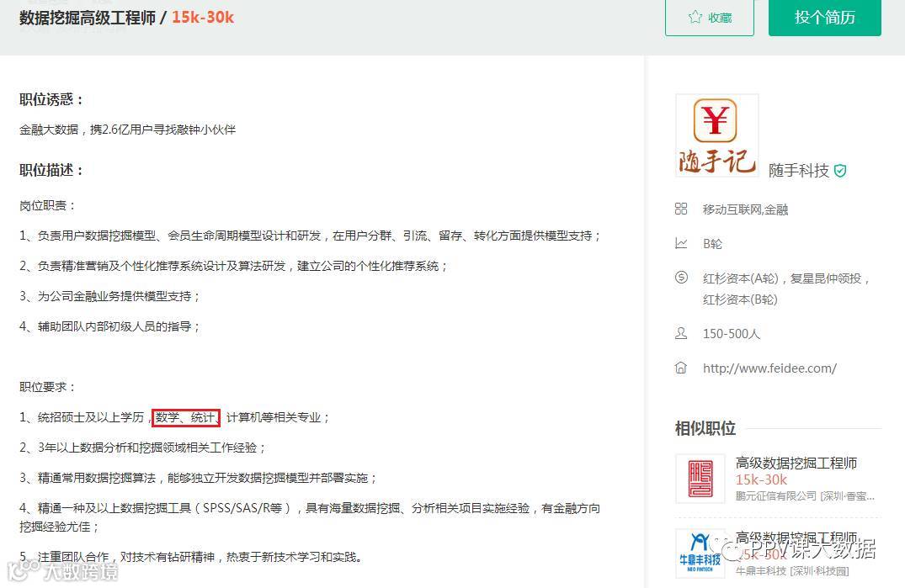Click the 投个简历 button
This screenshot has width=905, height=588.
(x=825, y=18)
